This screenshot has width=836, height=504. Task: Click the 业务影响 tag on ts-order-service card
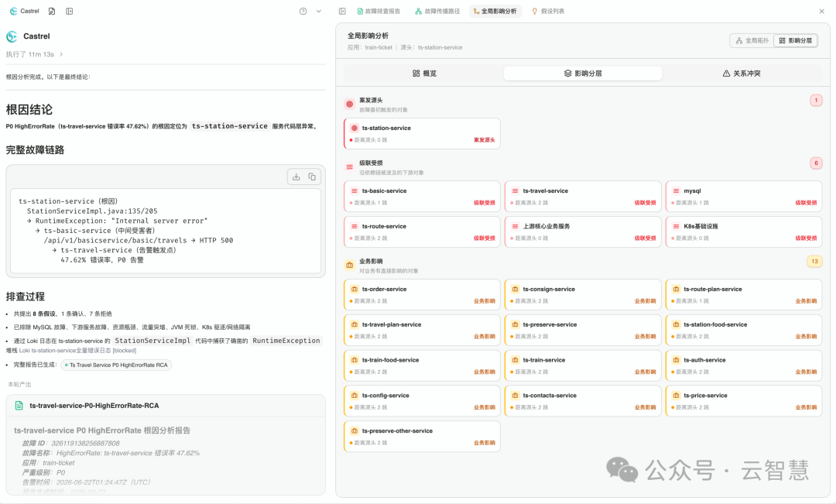point(484,301)
